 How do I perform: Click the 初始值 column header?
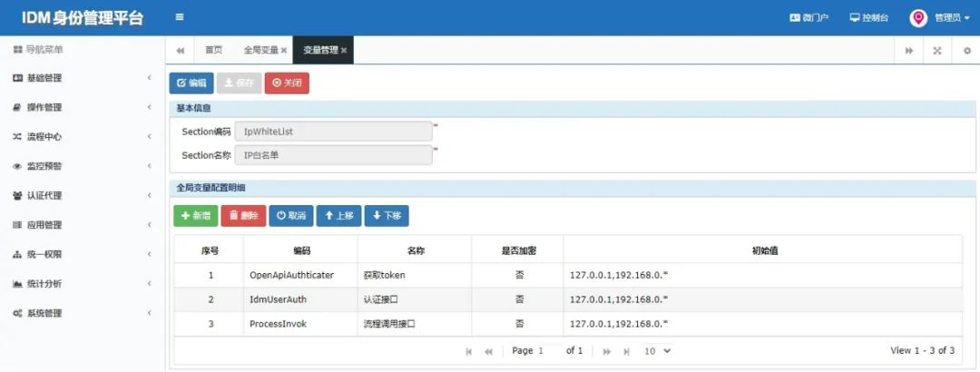(764, 250)
